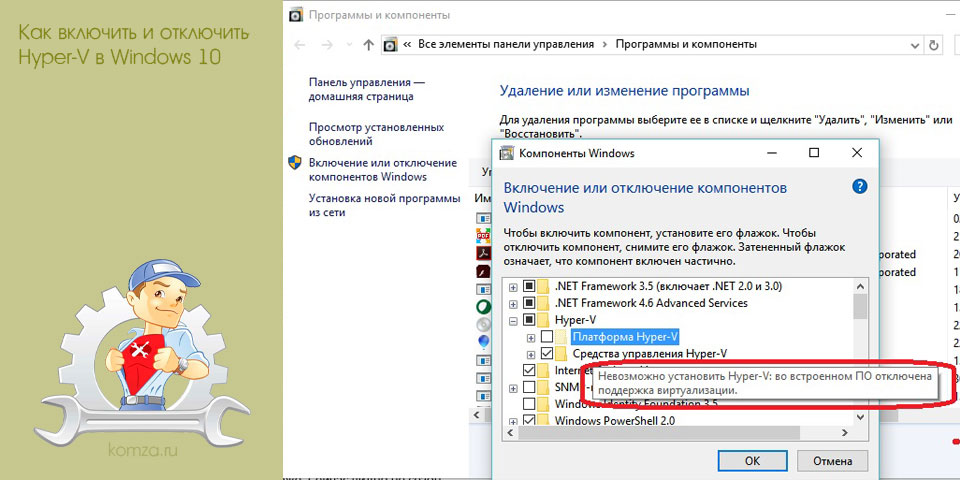Open Установка новой программы из сети link
The width and height of the screenshot is (960, 480).
(x=384, y=205)
